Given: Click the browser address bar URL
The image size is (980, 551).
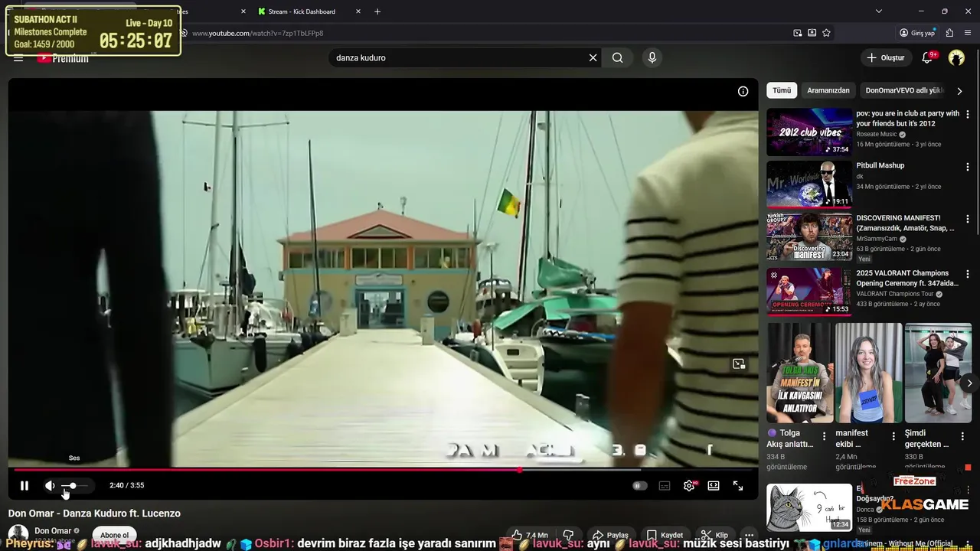Looking at the screenshot, I should [257, 33].
